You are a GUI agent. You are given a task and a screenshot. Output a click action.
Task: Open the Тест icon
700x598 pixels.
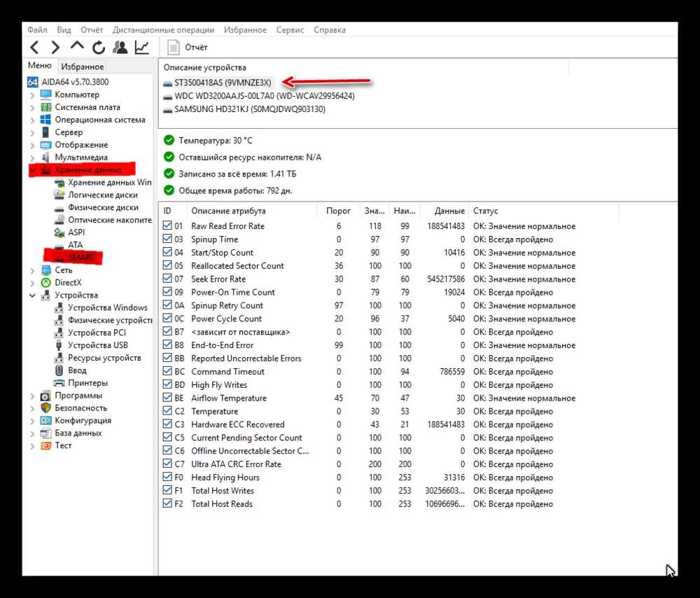point(45,445)
